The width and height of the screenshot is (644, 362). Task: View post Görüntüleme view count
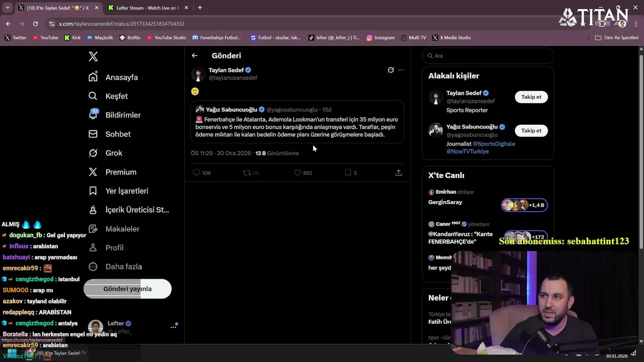[x=277, y=153]
